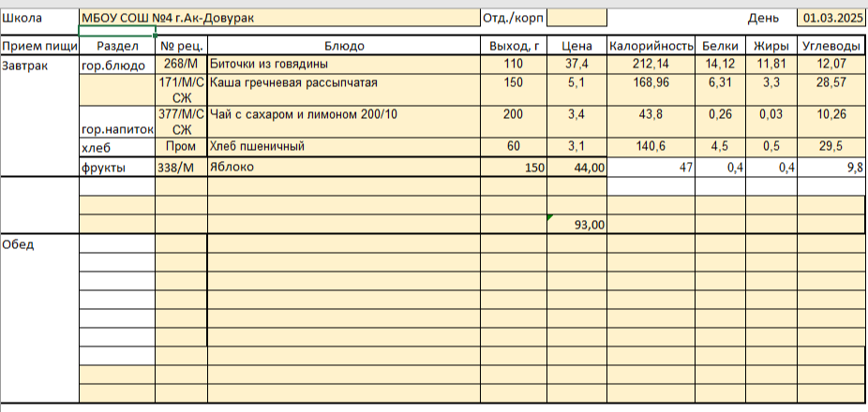The image size is (868, 412).
Task: Click the empty field beside Отд./корп
Action: [x=576, y=18]
